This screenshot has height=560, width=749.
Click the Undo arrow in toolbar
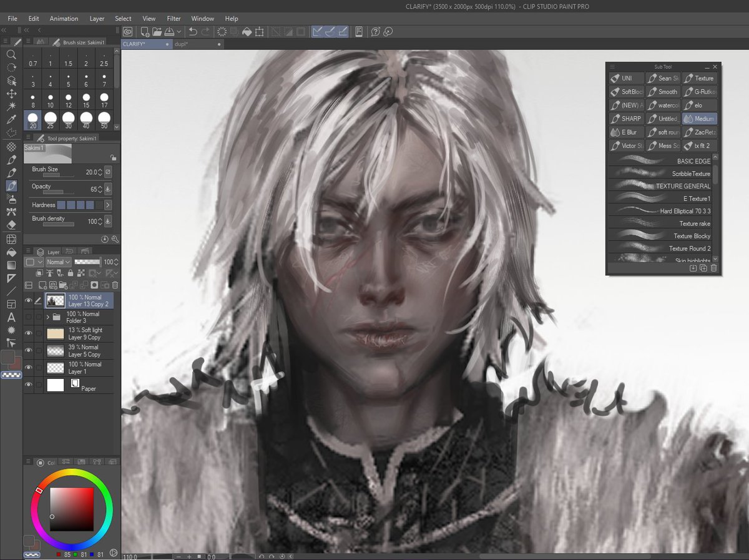193,31
